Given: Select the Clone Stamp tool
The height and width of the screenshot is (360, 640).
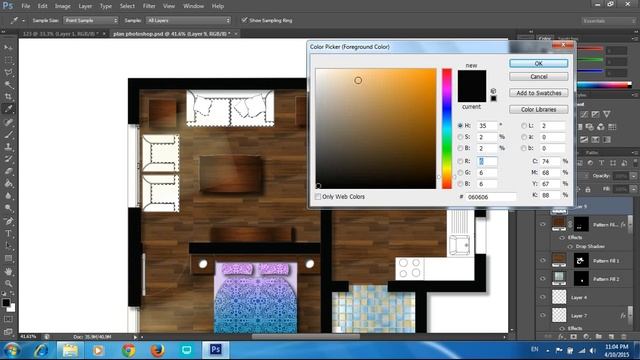Looking at the screenshot, I should (8, 147).
